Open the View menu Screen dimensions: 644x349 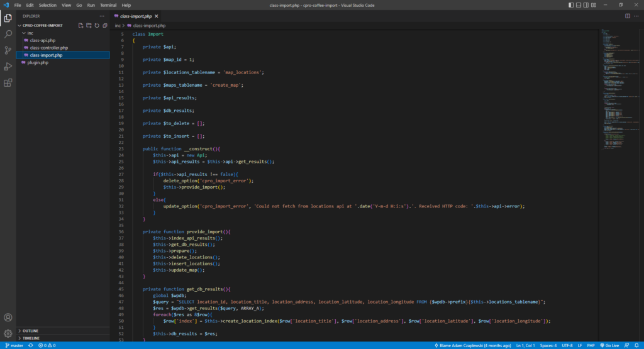coord(66,5)
